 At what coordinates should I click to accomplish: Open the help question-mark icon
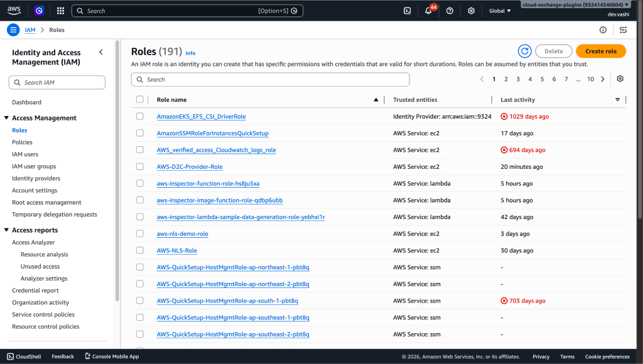[450, 11]
